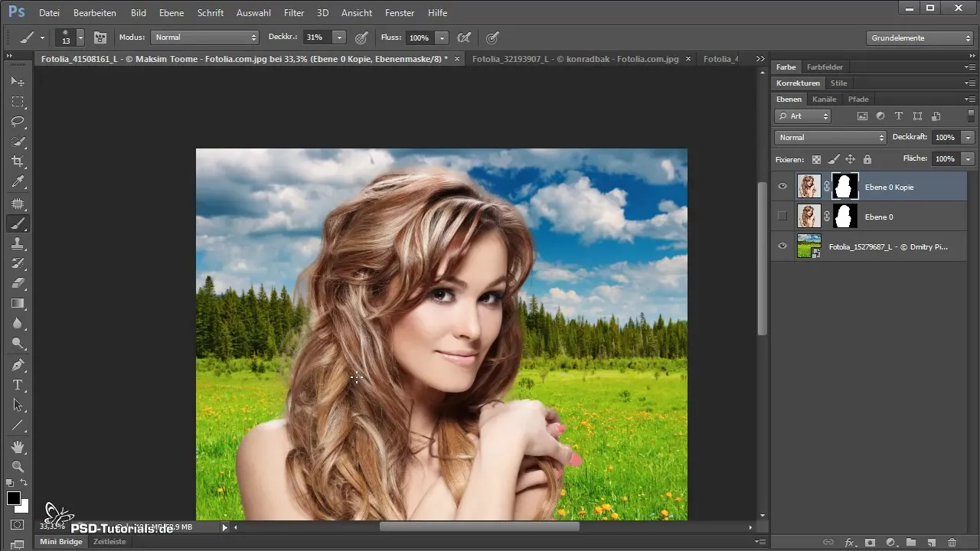Select the Lasso tool
This screenshot has height=551, width=980.
(18, 122)
